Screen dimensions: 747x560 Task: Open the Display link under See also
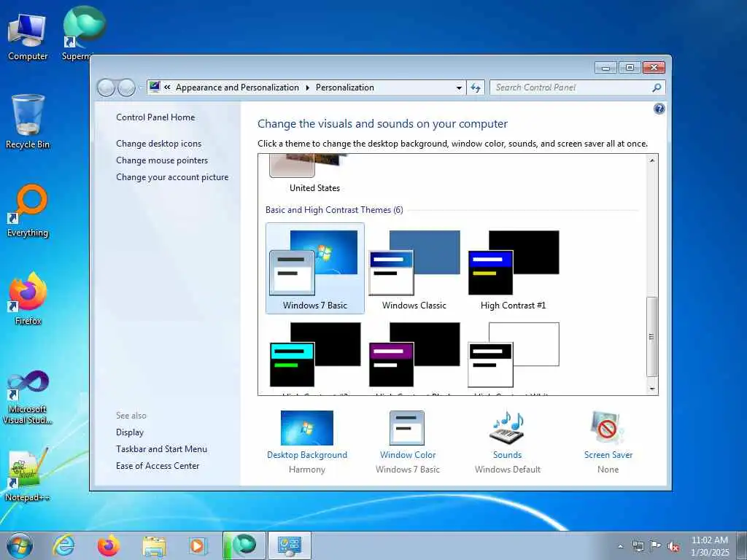pos(130,432)
